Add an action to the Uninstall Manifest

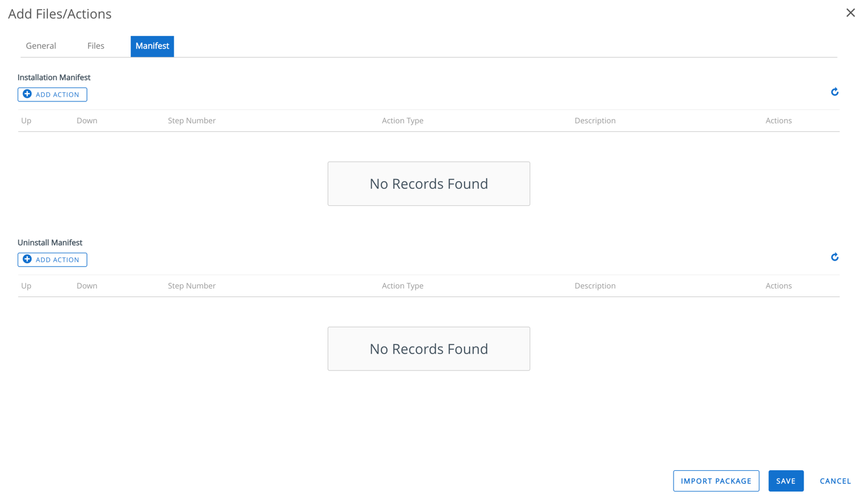click(52, 259)
